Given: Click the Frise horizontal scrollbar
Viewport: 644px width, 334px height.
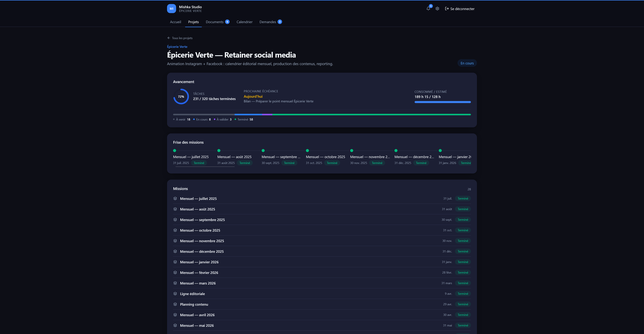Looking at the screenshot, I should tap(205, 167).
